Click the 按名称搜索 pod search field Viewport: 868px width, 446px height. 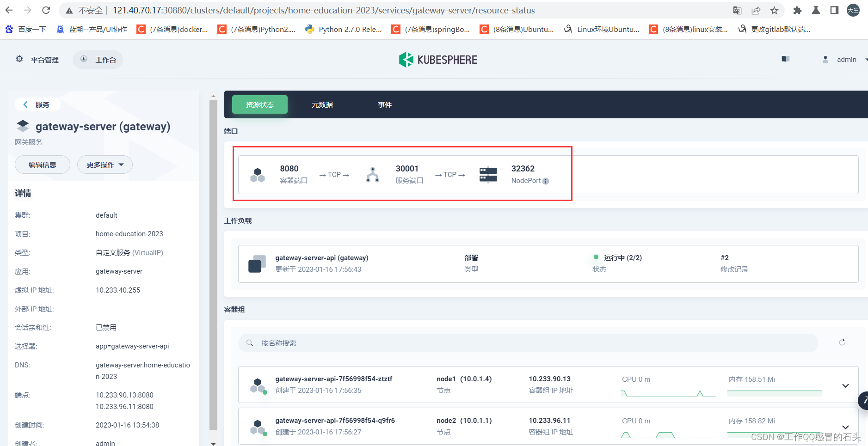tap(528, 343)
